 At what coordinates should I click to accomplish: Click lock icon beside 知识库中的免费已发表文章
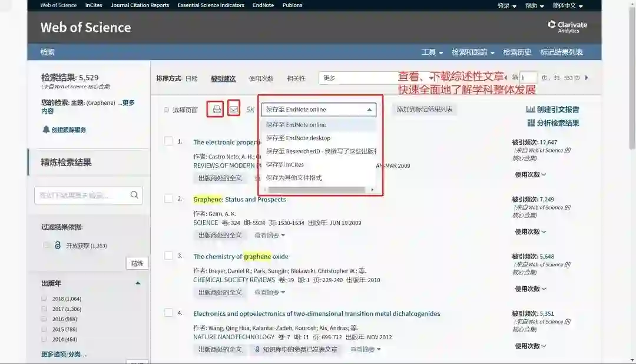tap(257, 349)
